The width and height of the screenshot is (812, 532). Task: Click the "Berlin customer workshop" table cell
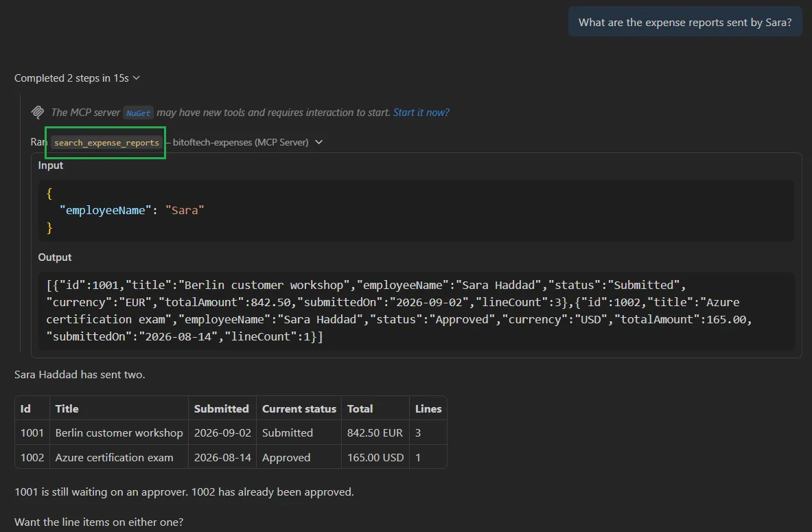(119, 432)
